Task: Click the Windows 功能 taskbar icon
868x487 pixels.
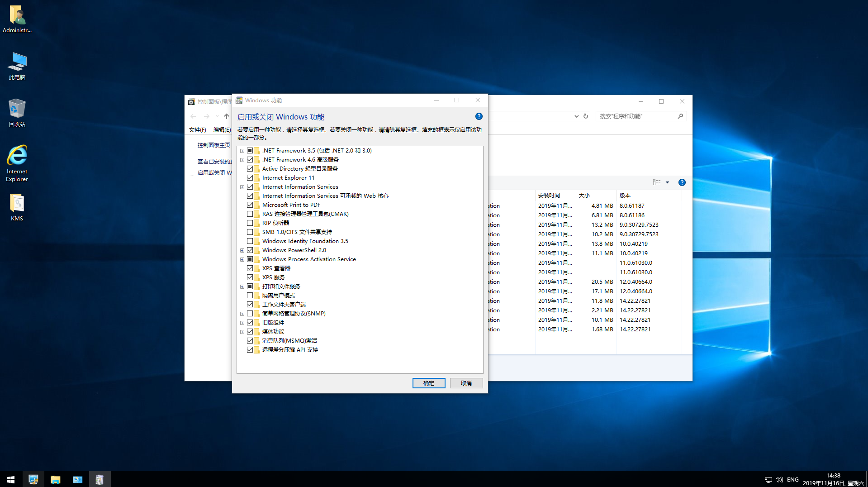Action: (x=100, y=479)
